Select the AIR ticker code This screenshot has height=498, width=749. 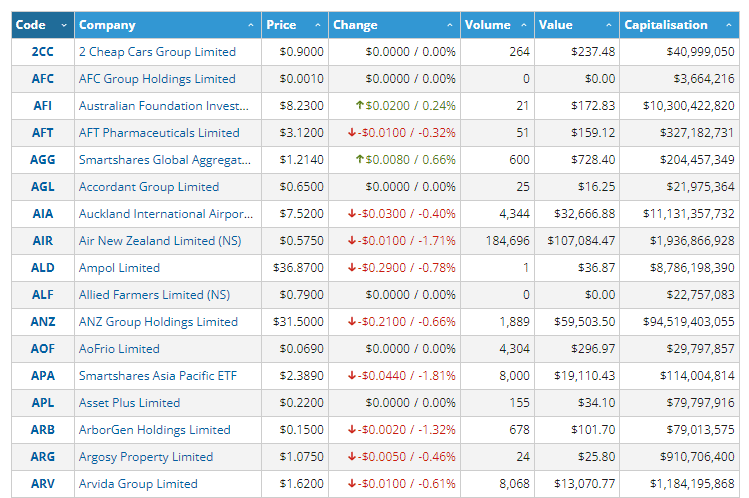tap(43, 241)
